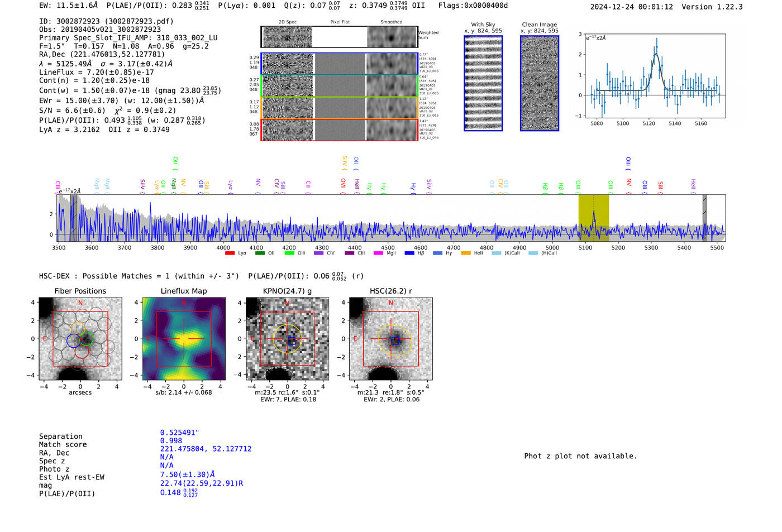Click the yellow highlighted emission line region
The image size is (782, 532).
coord(593,218)
